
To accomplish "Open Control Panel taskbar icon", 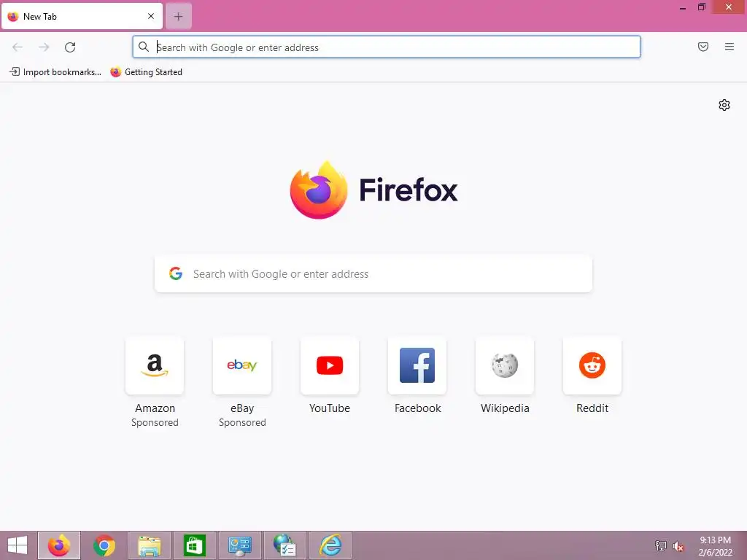I will coord(239,545).
